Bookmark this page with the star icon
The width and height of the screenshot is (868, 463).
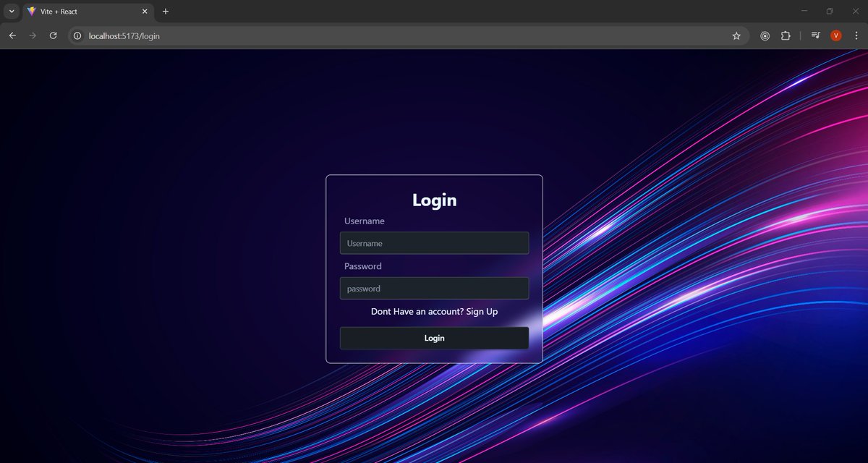[736, 35]
